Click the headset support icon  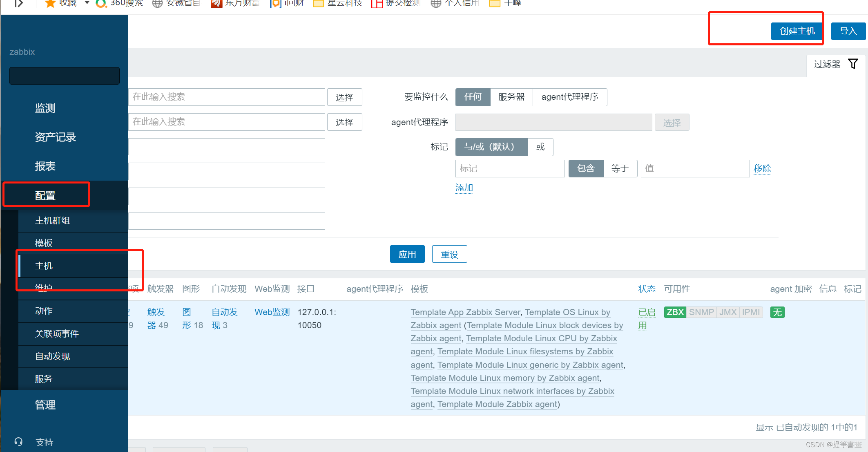(x=18, y=442)
